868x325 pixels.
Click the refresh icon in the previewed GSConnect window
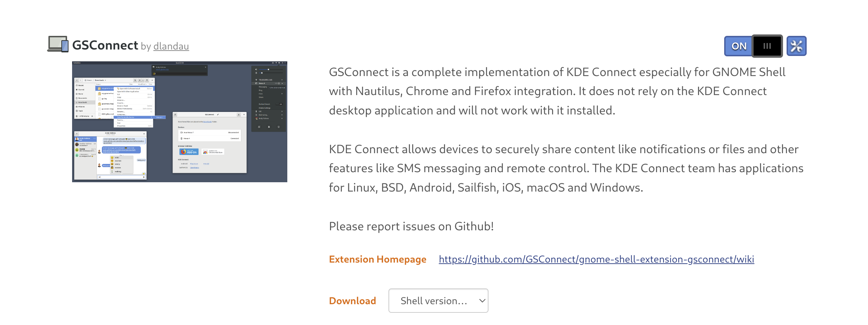pos(175,114)
